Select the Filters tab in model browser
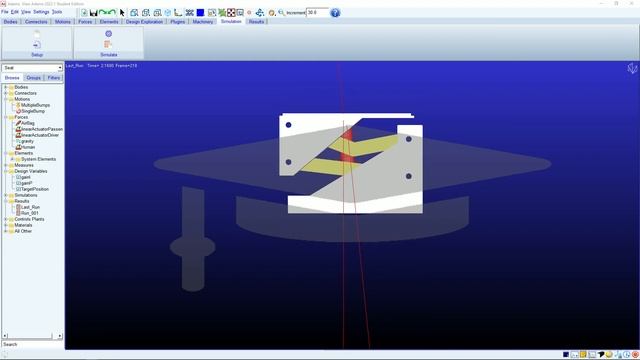Screen dimensions: 640x360 (x=53, y=78)
